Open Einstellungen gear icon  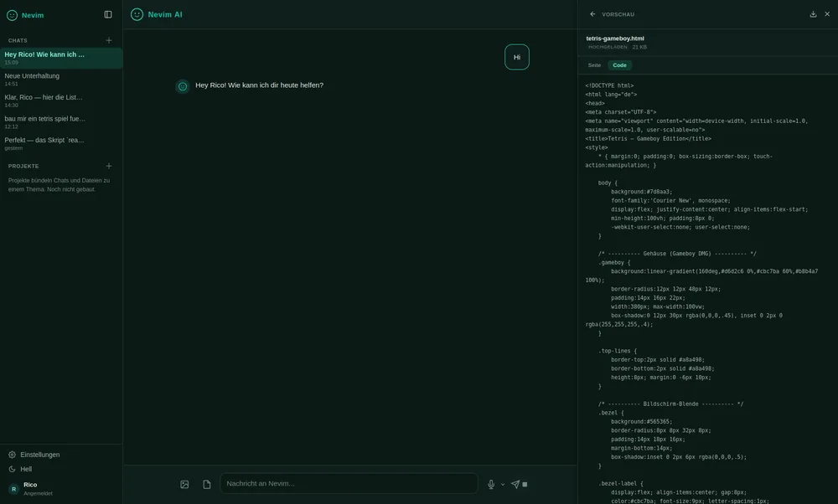click(13, 455)
